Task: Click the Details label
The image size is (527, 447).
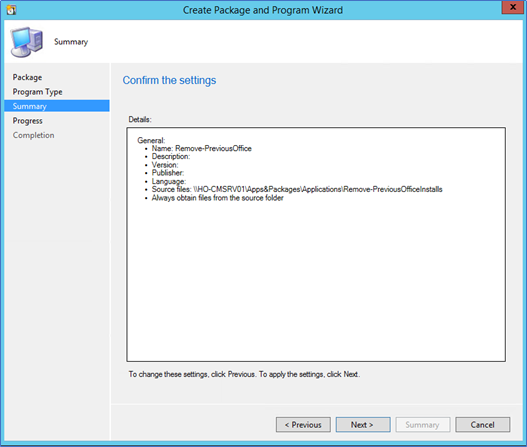Action: click(140, 120)
